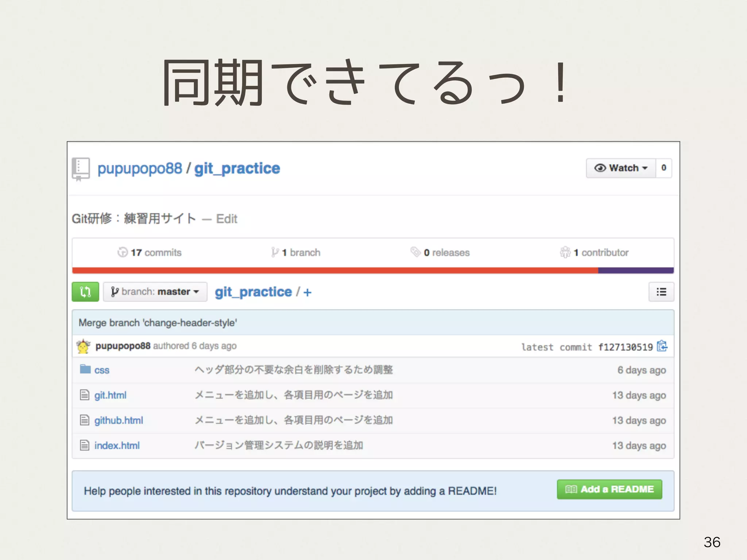Copy the commit SHA with the clipboard icon
Screen dimensions: 747x560
(x=662, y=346)
